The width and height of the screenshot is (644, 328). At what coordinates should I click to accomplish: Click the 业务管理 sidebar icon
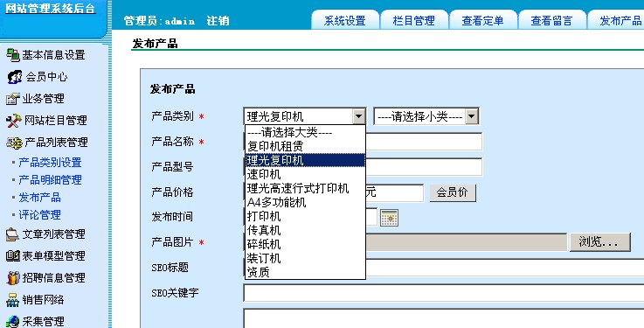[x=13, y=99]
